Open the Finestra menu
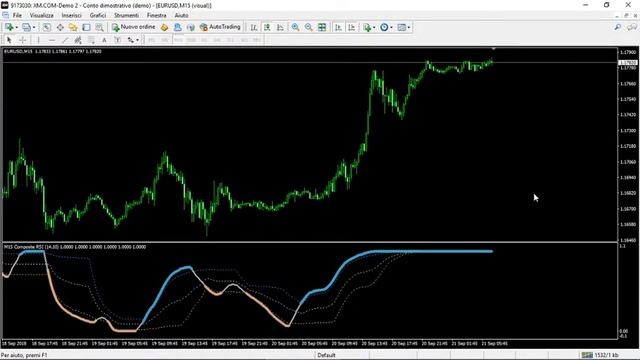Viewport: 640px width, 360px height. coord(156,15)
